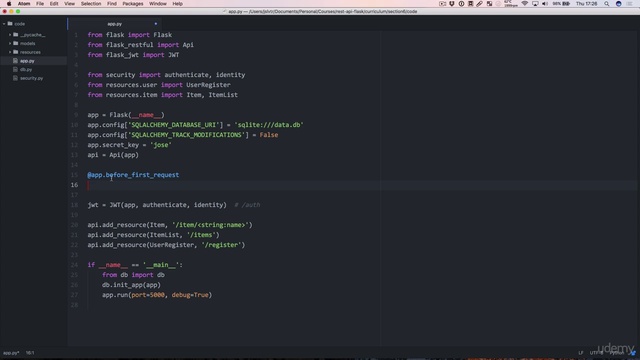The width and height of the screenshot is (640, 360).
Task: Open the Apple menu
Action: click(9, 4)
